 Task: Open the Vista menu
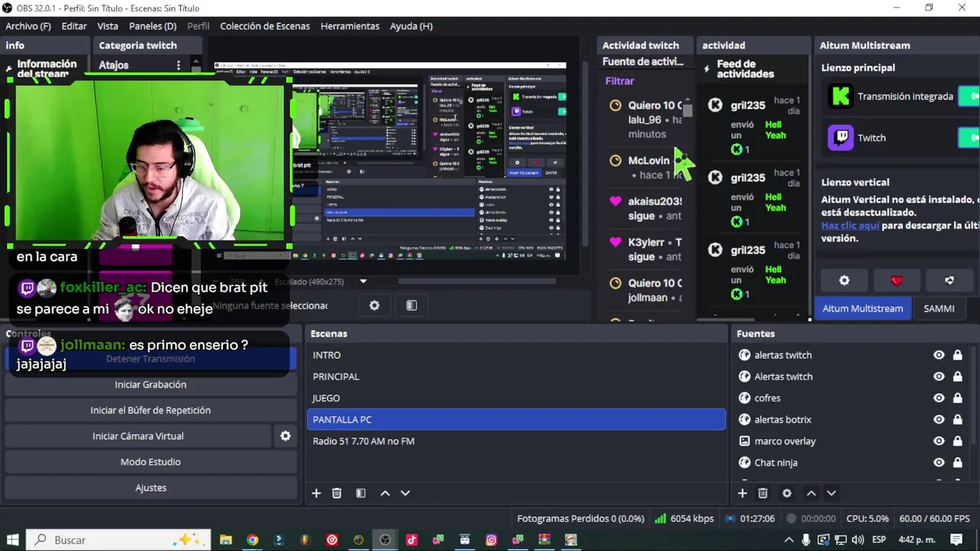tap(108, 26)
